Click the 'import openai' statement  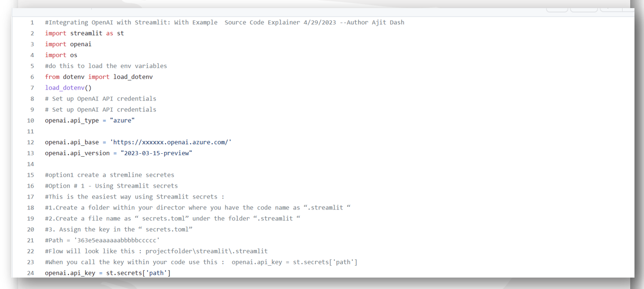[x=68, y=44]
